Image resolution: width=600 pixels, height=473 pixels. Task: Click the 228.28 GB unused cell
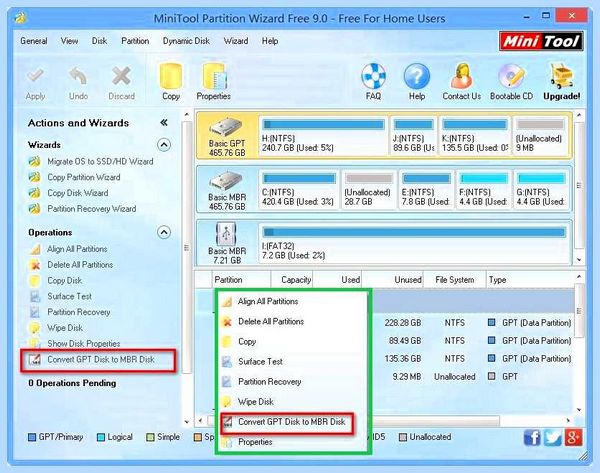[403, 323]
